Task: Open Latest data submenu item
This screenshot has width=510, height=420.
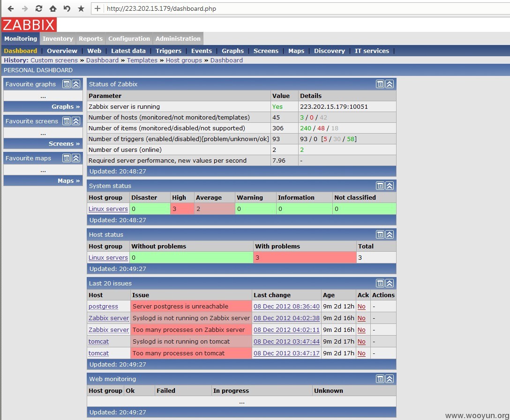Action: coord(128,51)
